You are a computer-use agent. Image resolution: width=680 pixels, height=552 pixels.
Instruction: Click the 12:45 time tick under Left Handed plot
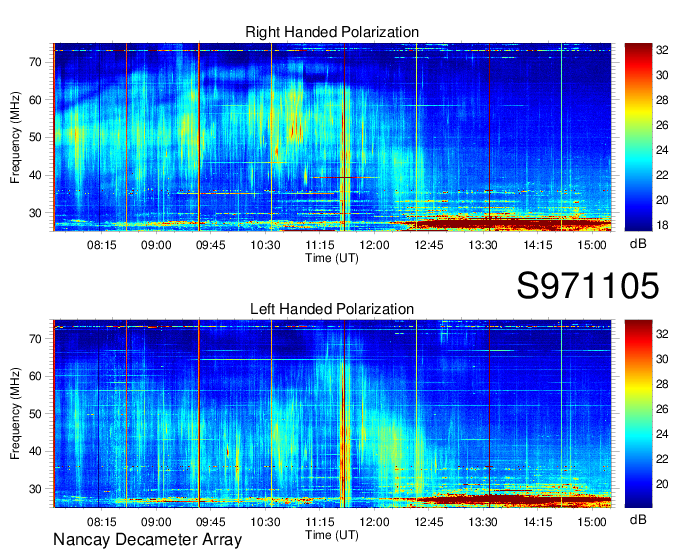pos(429,522)
